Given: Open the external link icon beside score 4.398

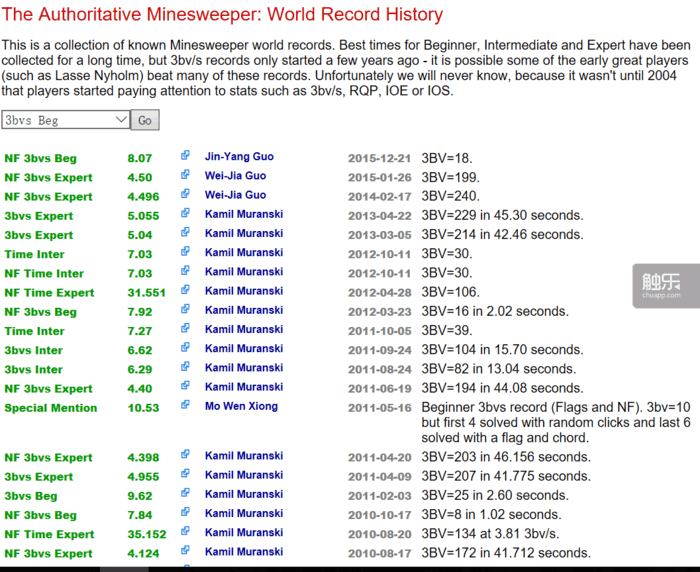Looking at the screenshot, I should [185, 456].
